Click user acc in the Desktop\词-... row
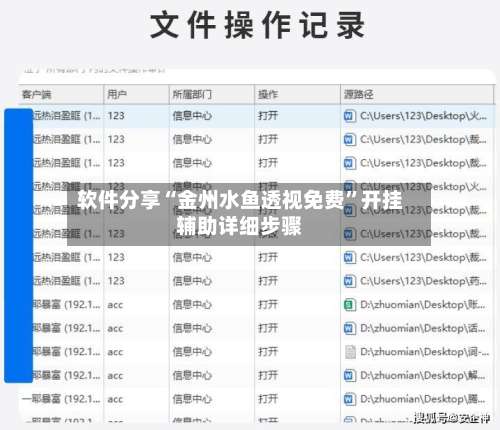This screenshot has width=500, height=430. pyautogui.click(x=115, y=353)
